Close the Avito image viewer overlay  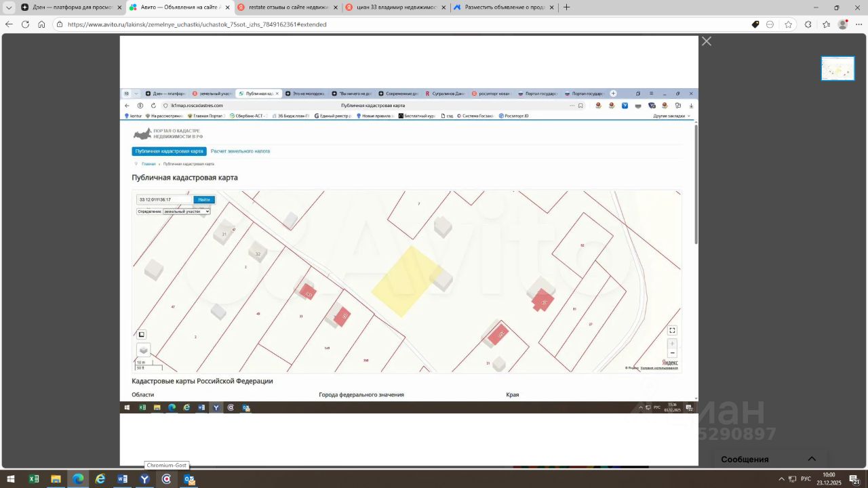[707, 41]
